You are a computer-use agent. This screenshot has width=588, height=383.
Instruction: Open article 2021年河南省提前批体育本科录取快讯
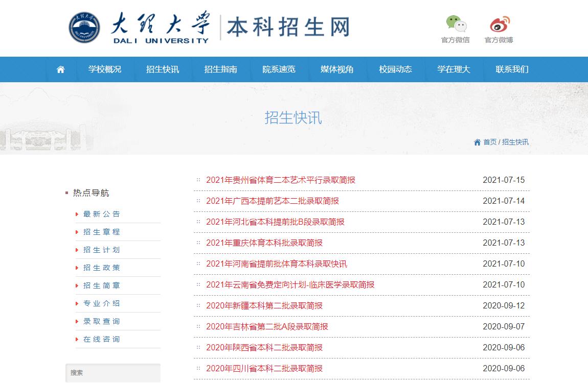tap(277, 264)
